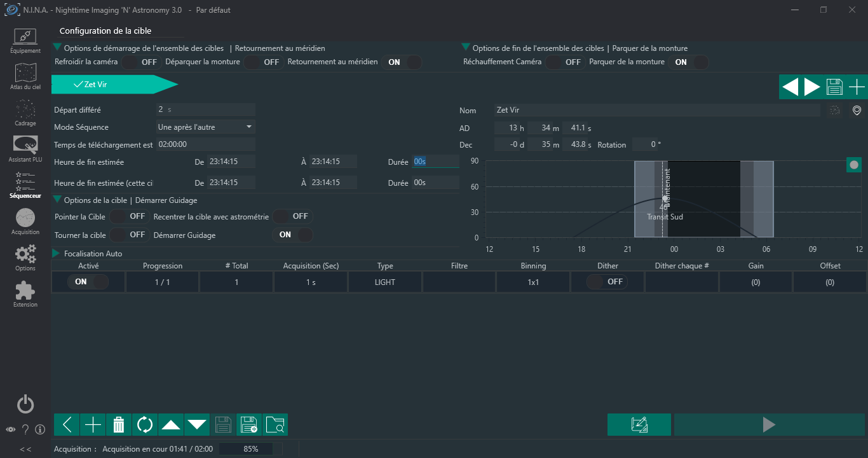The image size is (868, 458).
Task: Open the Filtre dropdown in sequence row
Action: tap(459, 282)
